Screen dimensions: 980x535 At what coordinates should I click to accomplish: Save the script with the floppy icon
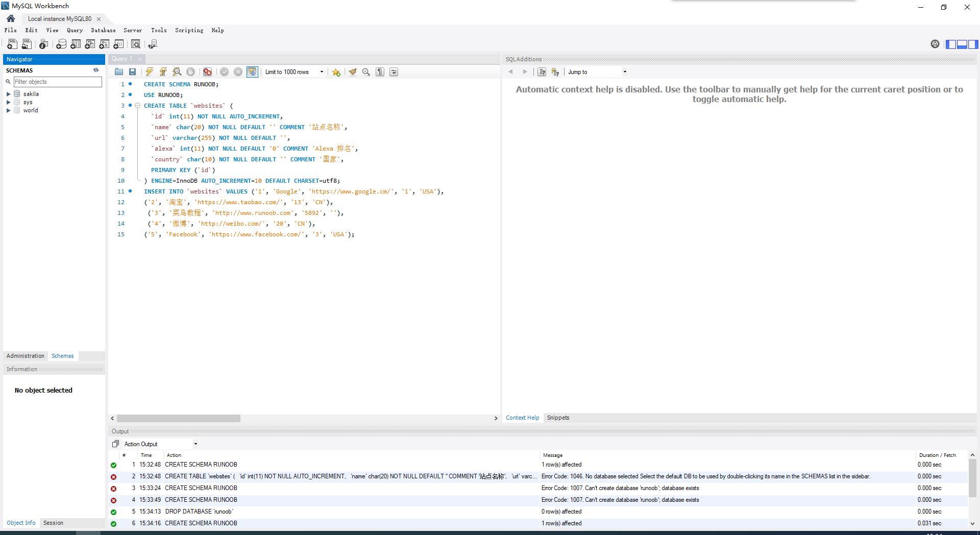click(133, 72)
